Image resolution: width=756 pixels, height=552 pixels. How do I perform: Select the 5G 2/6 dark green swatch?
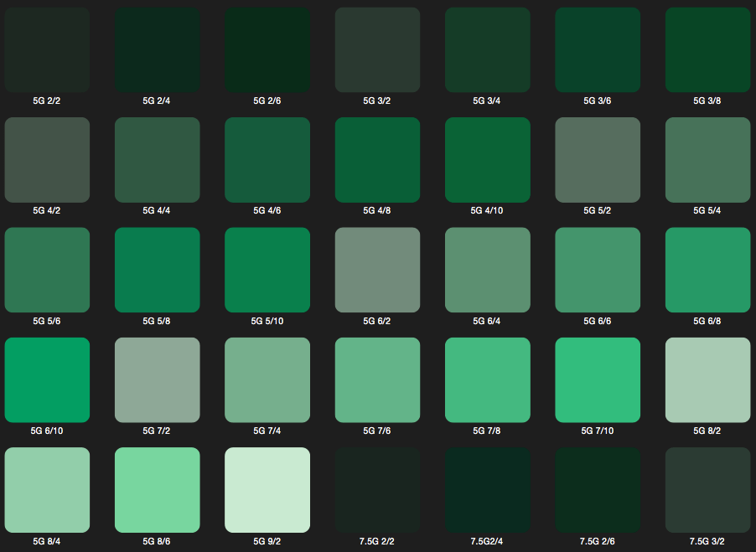pyautogui.click(x=267, y=49)
